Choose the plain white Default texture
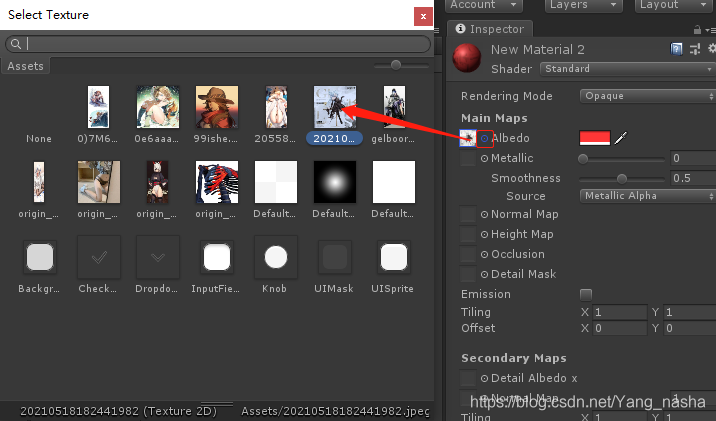This screenshot has height=421, width=716. pos(394,182)
